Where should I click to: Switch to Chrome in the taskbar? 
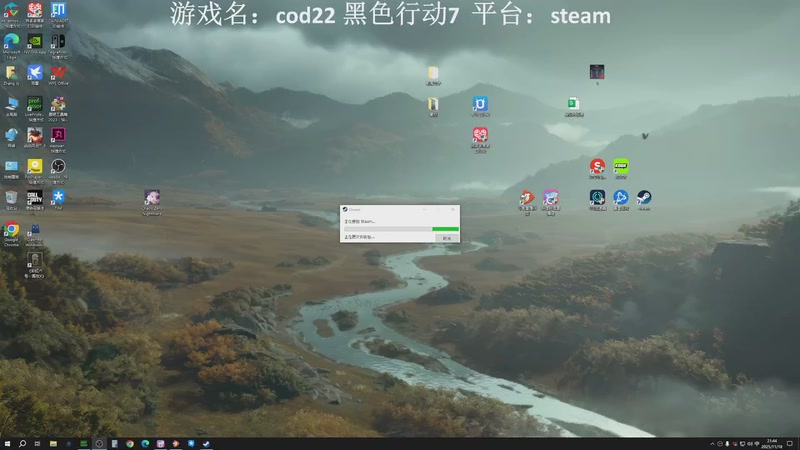point(130,444)
